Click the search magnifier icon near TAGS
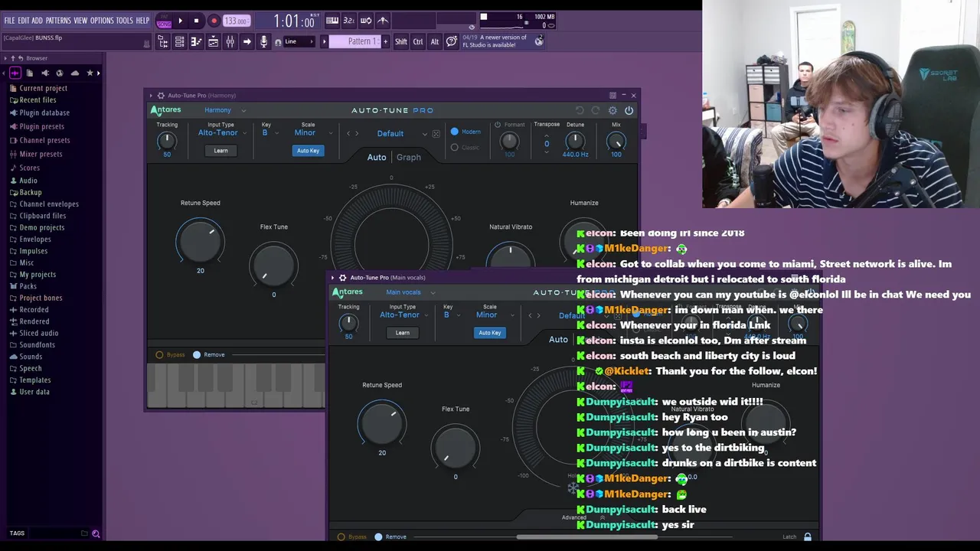This screenshot has height=551, width=980. (x=96, y=533)
